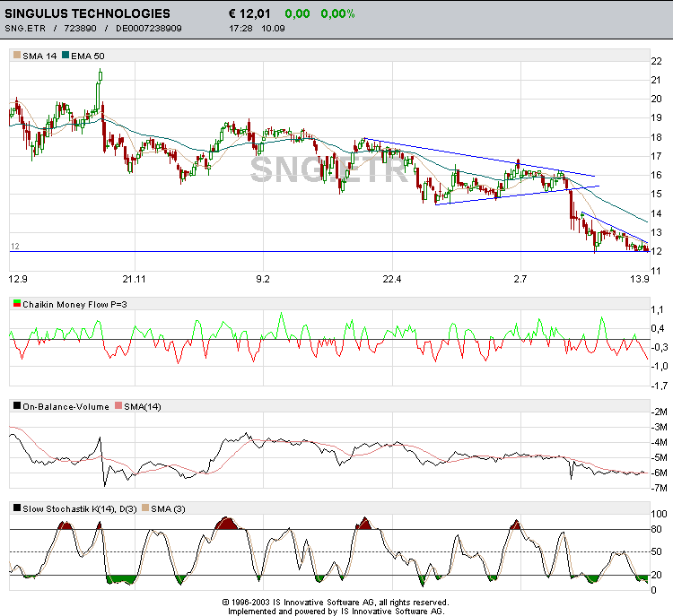Click the 1,1 Chaikin axis value

pyautogui.click(x=658, y=309)
